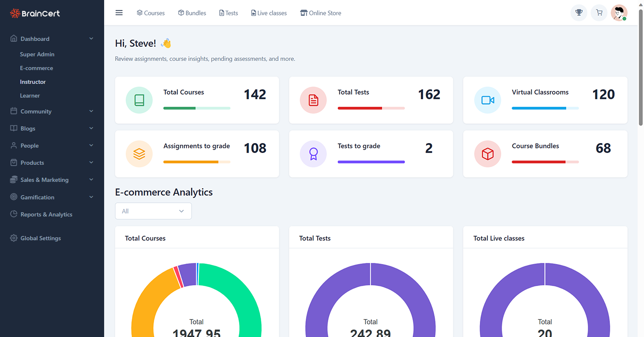
Task: Open Reports & Analytics from the sidebar
Action: click(46, 214)
